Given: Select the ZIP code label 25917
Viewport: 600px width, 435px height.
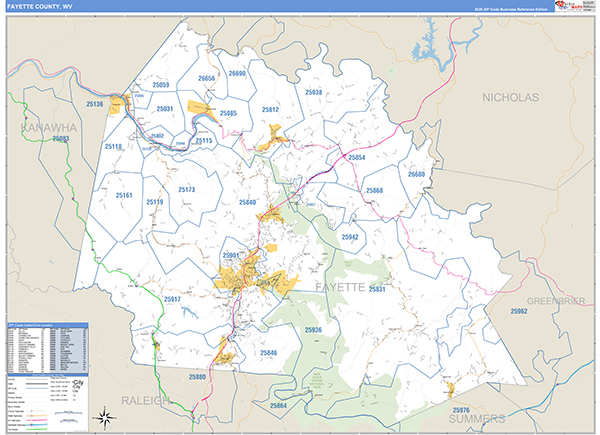Looking at the screenshot, I should (x=172, y=299).
